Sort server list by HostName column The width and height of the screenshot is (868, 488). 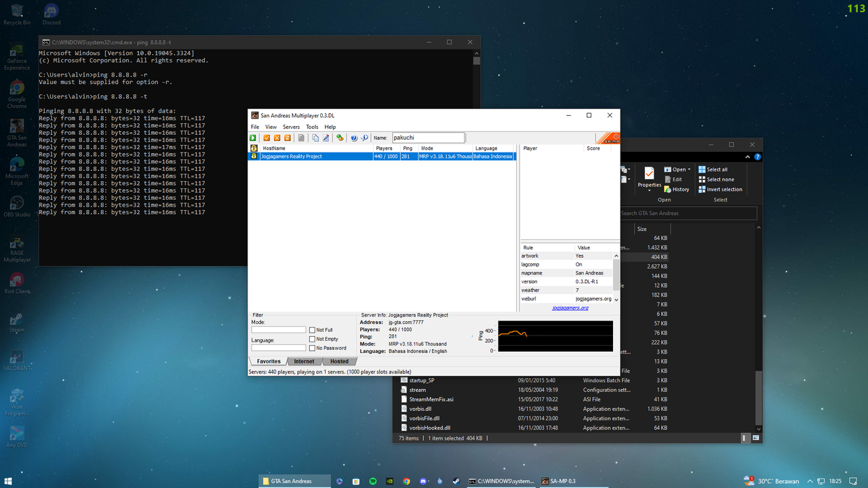(316, 148)
